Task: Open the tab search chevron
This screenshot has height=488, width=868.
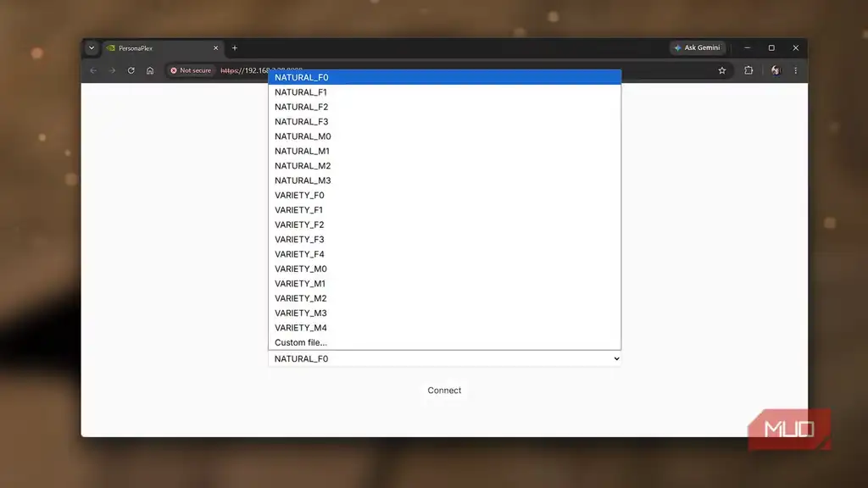Action: [92, 48]
